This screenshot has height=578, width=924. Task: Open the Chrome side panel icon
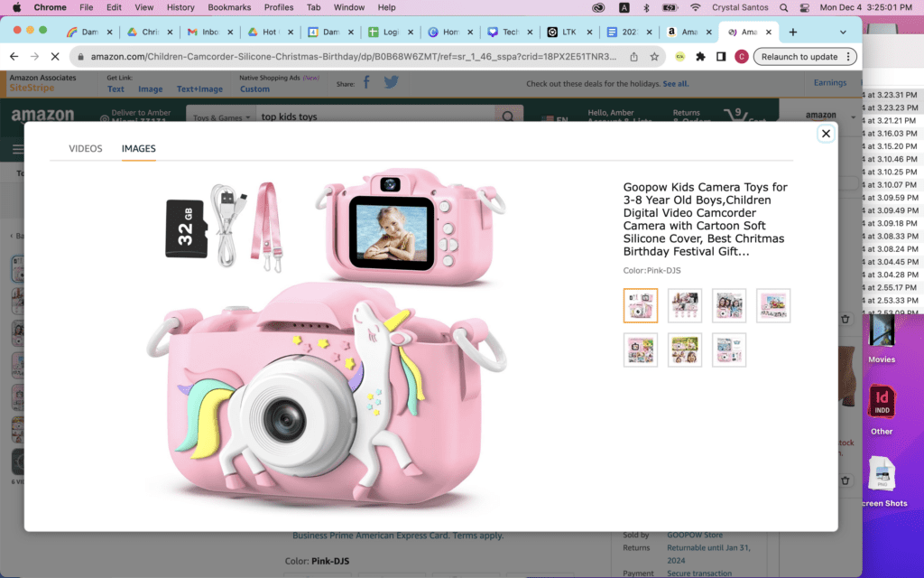click(x=721, y=56)
